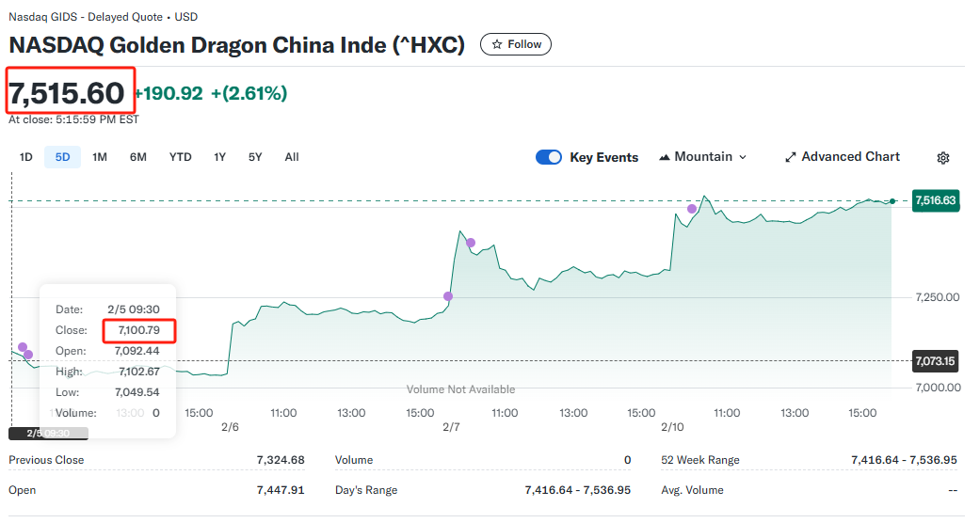
Task: Click purple key event dot near 2/10
Action: [x=691, y=209]
